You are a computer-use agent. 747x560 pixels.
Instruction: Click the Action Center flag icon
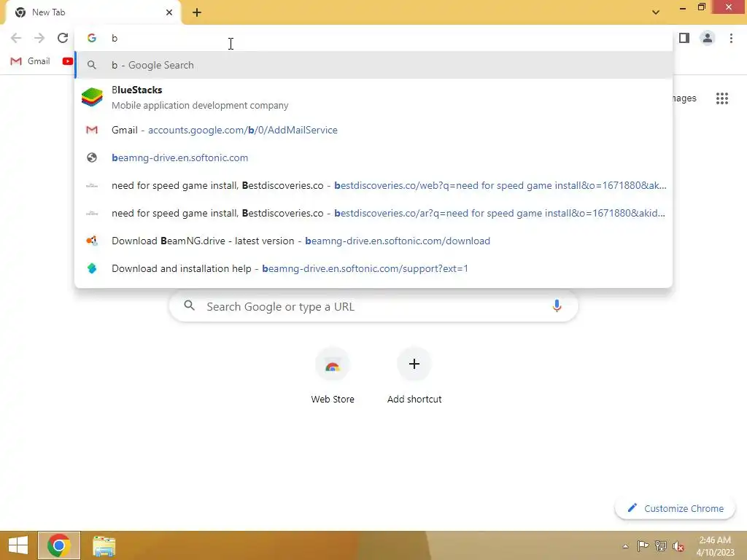[643, 545]
